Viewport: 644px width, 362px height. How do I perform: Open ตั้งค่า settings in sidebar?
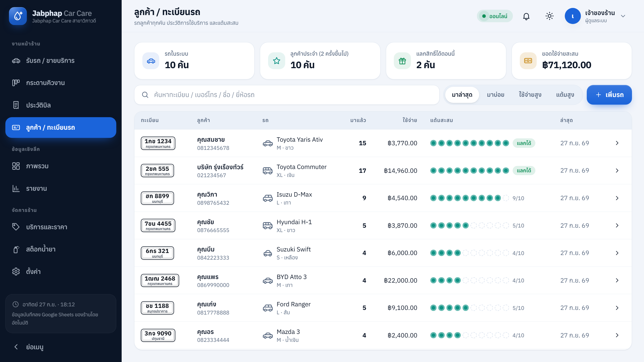pos(61,272)
